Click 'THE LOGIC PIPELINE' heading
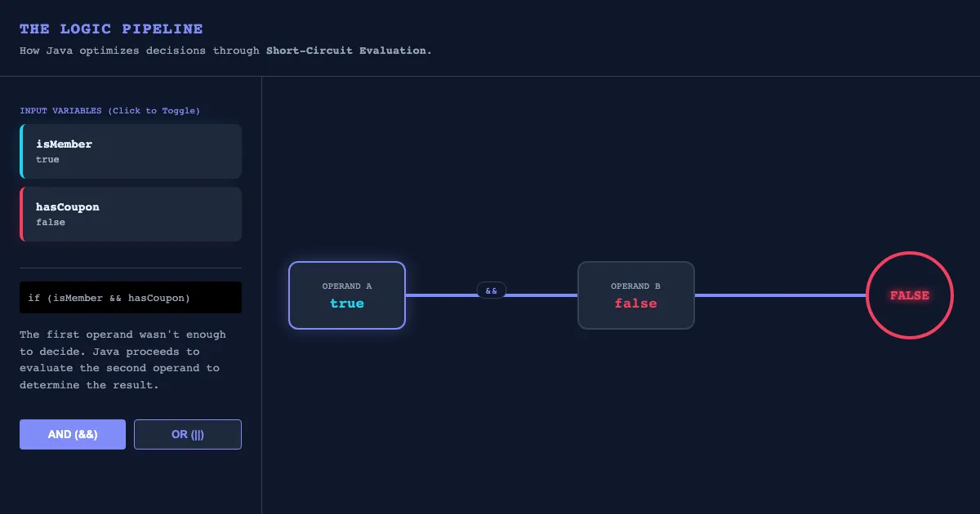 click(x=111, y=29)
